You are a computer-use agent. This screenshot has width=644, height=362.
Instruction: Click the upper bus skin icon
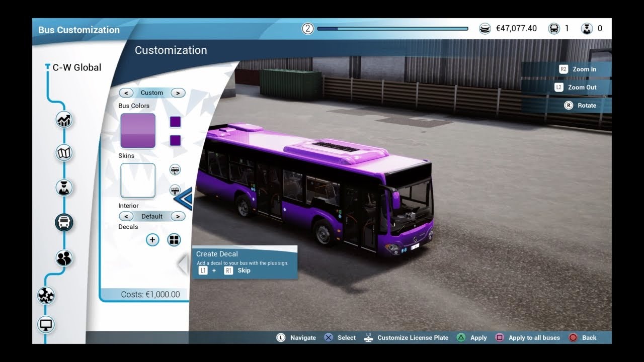coord(175,170)
